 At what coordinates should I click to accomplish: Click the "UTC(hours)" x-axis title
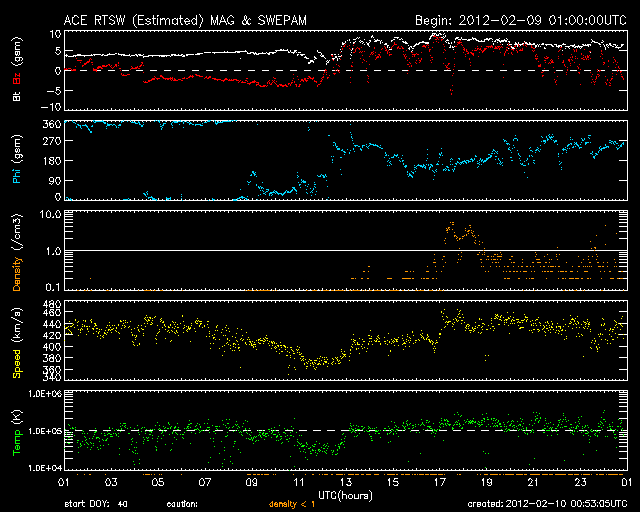click(345, 496)
